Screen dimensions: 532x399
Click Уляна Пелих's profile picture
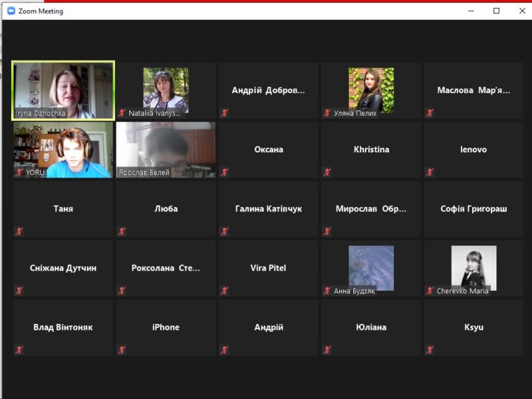[371, 88]
